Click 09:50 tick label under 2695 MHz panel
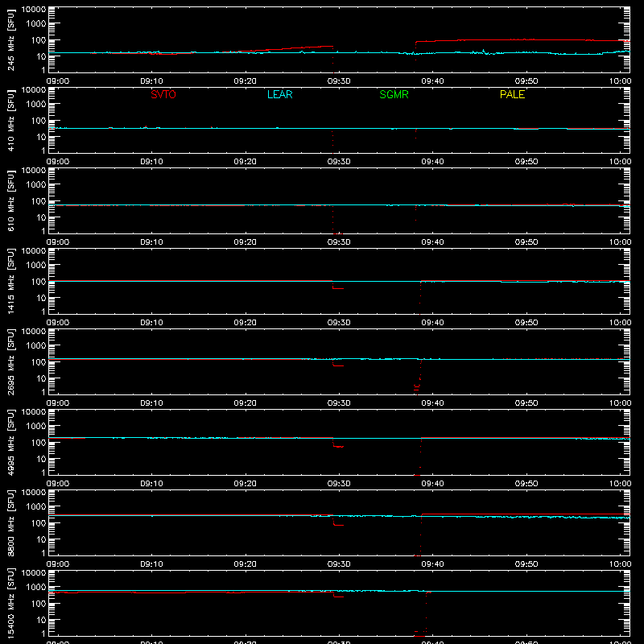 click(526, 403)
